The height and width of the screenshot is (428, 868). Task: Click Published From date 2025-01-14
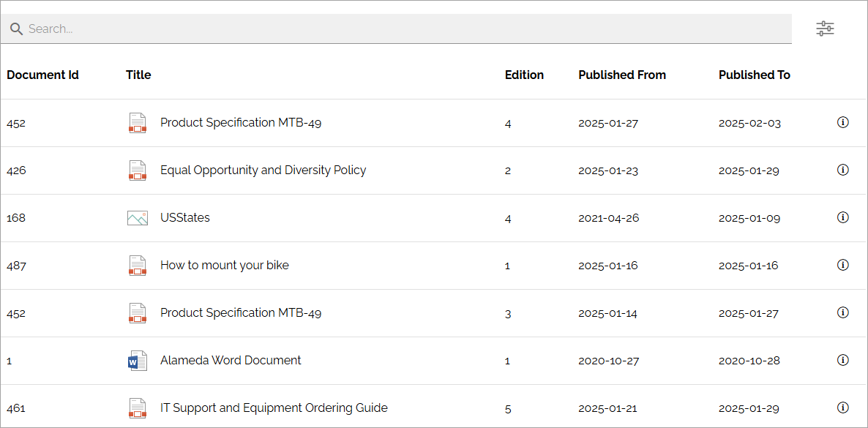(608, 313)
